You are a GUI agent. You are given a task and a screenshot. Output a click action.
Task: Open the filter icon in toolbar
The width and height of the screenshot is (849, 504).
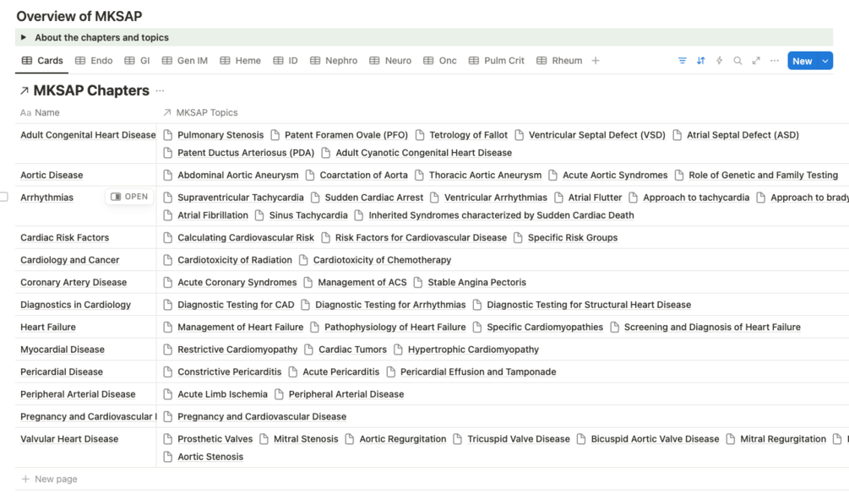coord(683,61)
